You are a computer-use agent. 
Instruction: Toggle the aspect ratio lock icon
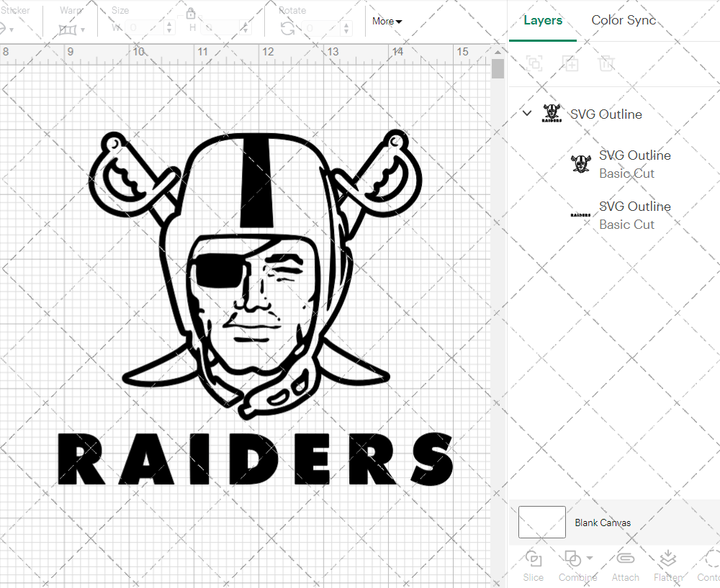(x=191, y=13)
